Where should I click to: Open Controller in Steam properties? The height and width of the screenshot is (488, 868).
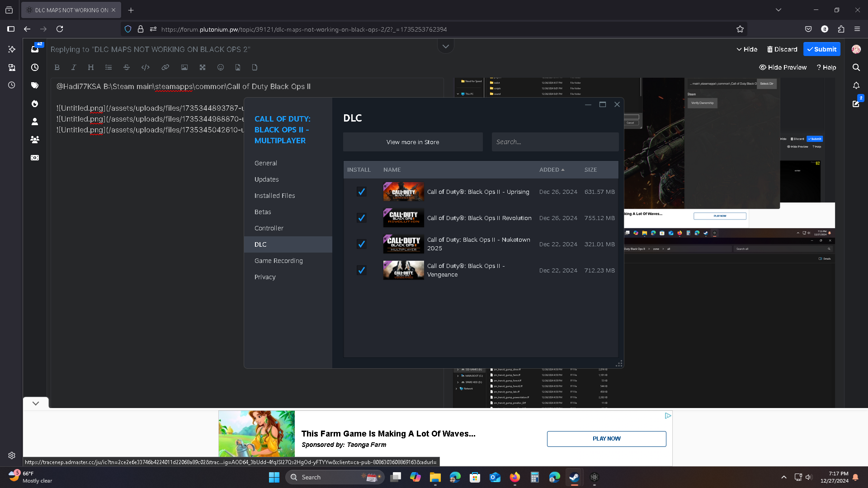pos(288,228)
